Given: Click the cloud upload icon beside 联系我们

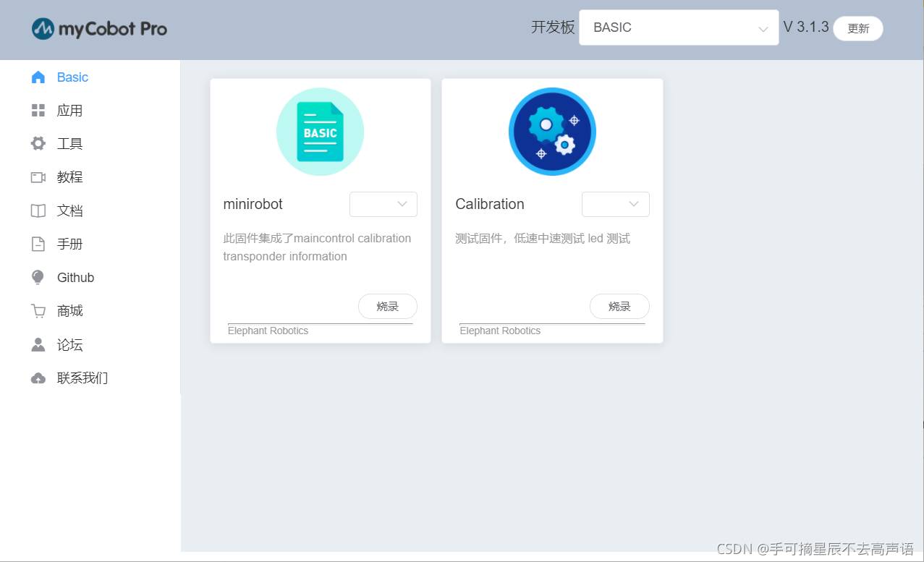Looking at the screenshot, I should [38, 378].
